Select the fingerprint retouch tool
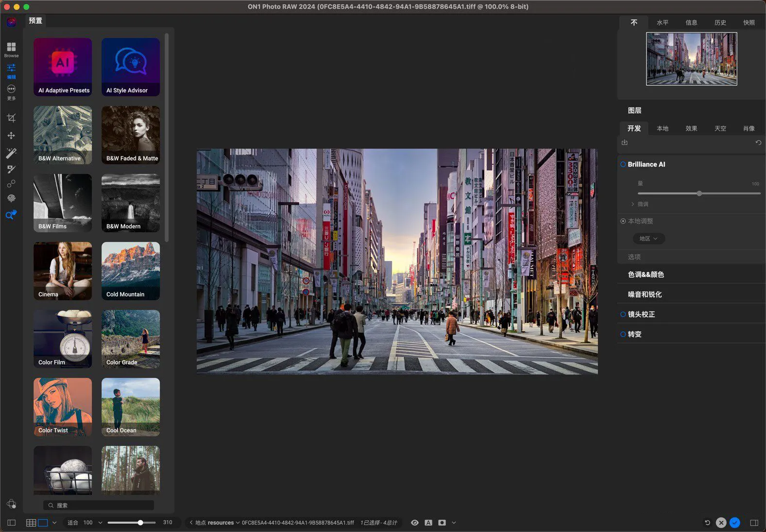The height and width of the screenshot is (532, 766). click(11, 198)
